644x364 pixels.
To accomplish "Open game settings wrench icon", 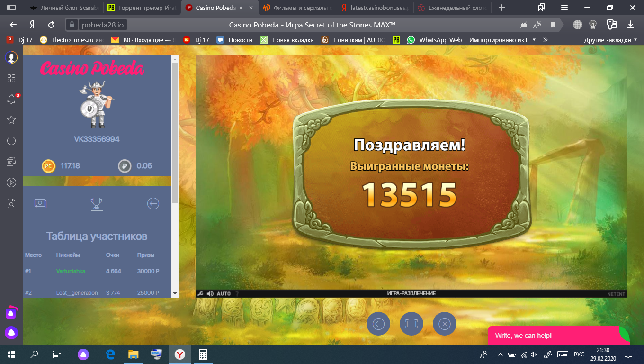I will (200, 293).
